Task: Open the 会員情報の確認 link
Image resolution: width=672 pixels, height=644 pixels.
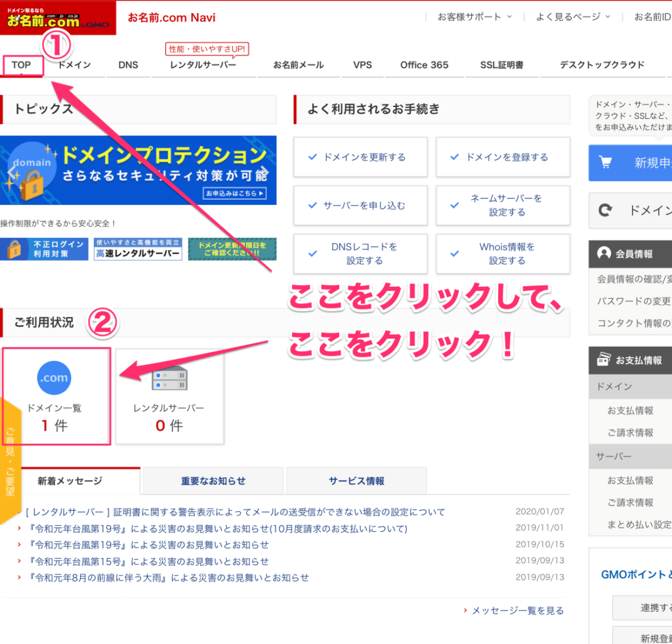Action: 635,279
